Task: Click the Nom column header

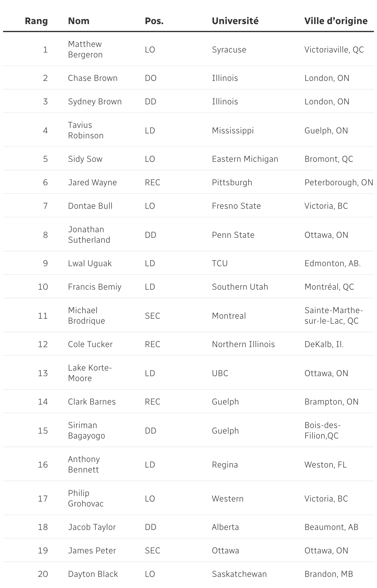Action: pos(78,21)
